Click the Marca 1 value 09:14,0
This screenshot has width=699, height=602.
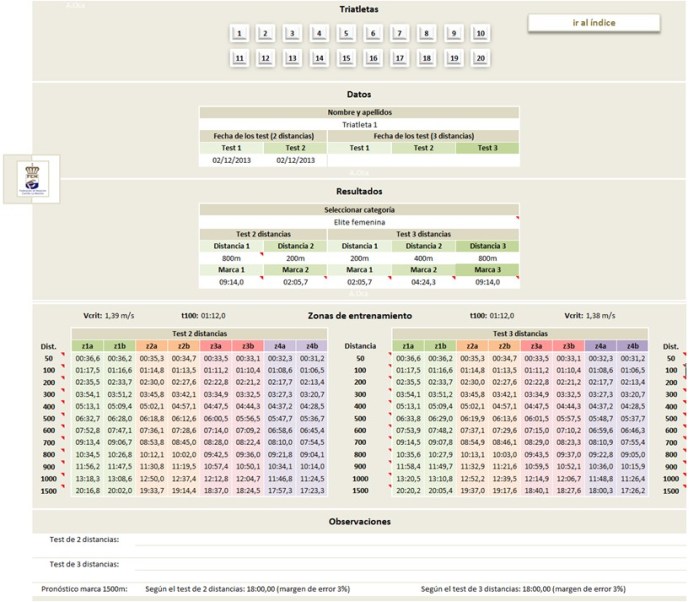(230, 282)
